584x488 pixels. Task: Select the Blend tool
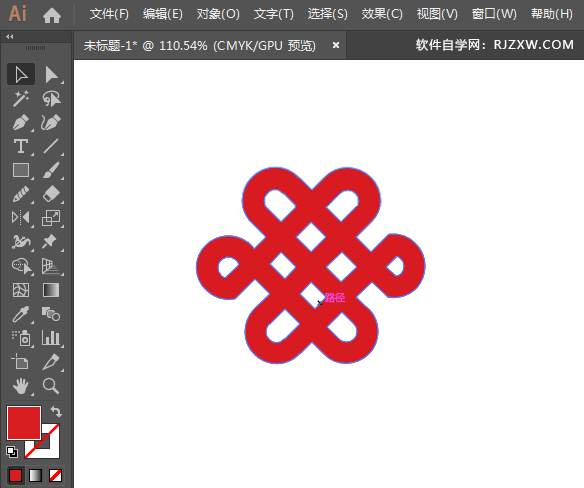click(x=51, y=314)
